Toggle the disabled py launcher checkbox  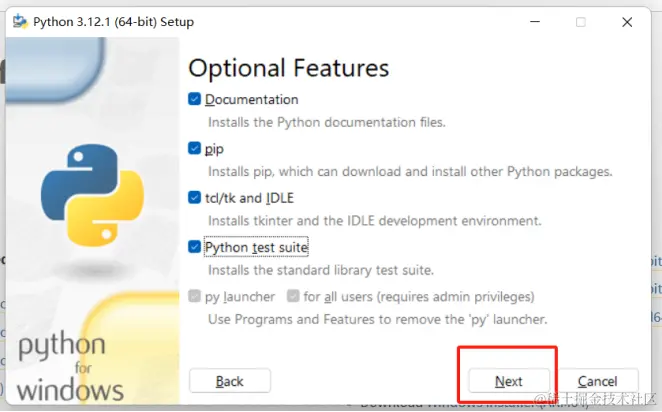click(194, 296)
